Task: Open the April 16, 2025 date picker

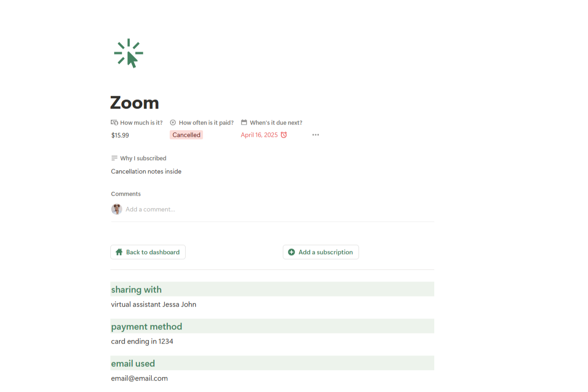Action: (259, 135)
